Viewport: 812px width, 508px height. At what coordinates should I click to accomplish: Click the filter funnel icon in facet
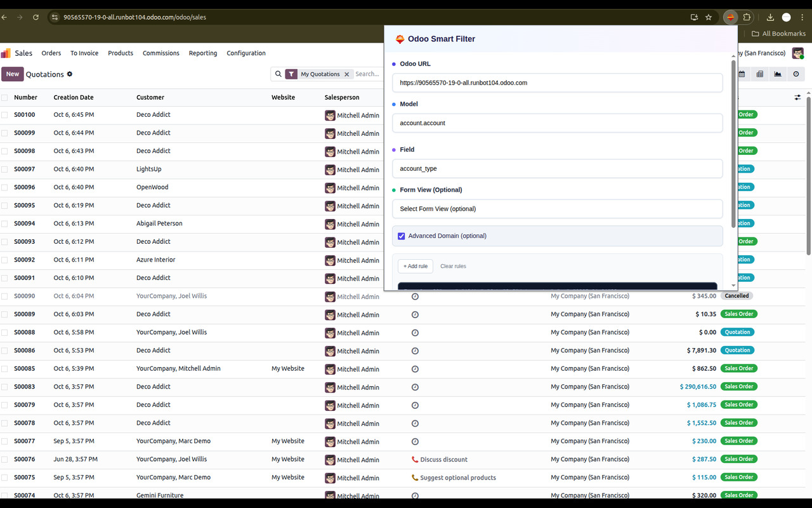[291, 74]
